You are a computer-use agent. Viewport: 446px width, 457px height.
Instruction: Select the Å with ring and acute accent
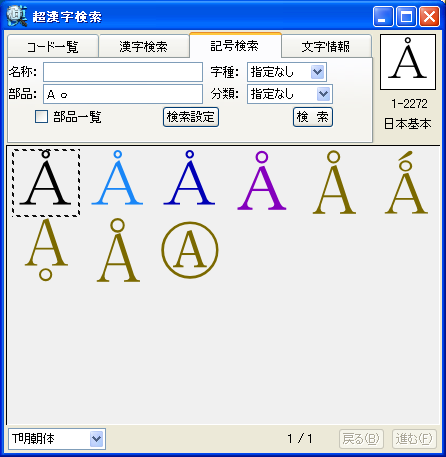[406, 182]
